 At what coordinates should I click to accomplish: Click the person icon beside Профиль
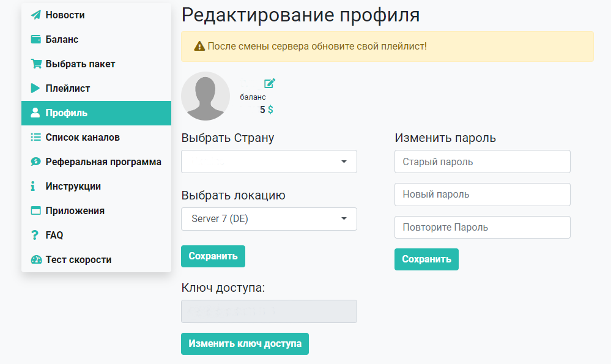point(35,113)
